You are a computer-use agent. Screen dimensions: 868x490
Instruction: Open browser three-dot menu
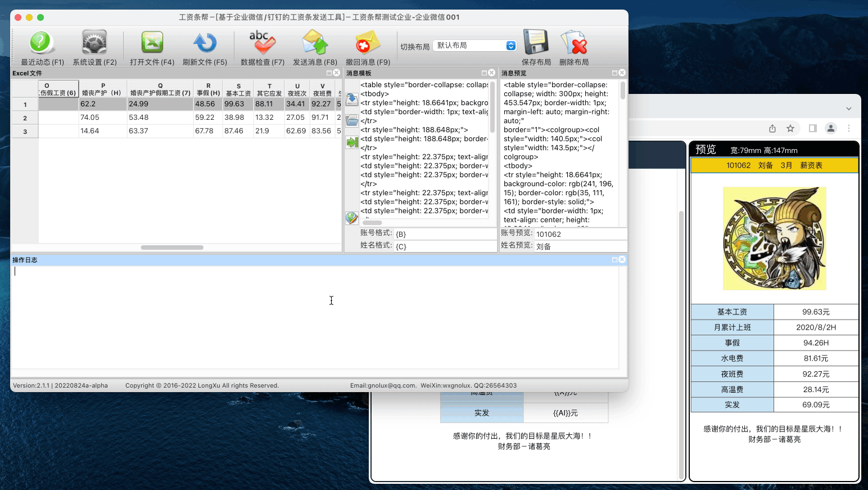[849, 128]
